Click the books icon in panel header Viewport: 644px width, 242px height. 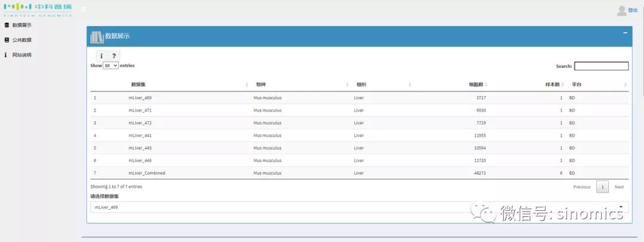[97, 36]
